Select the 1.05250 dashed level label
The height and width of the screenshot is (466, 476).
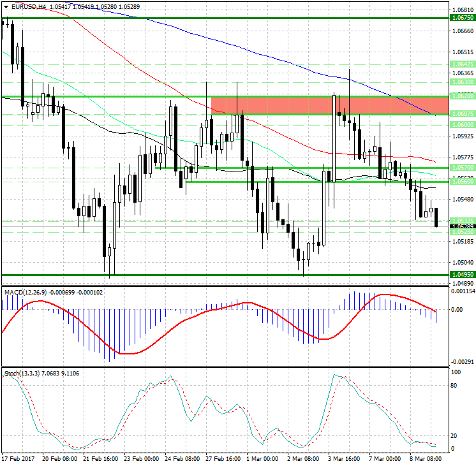(x=463, y=232)
